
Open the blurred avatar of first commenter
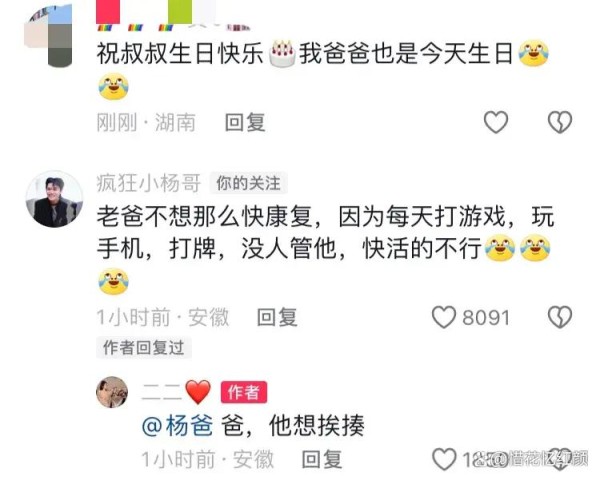pos(49,35)
